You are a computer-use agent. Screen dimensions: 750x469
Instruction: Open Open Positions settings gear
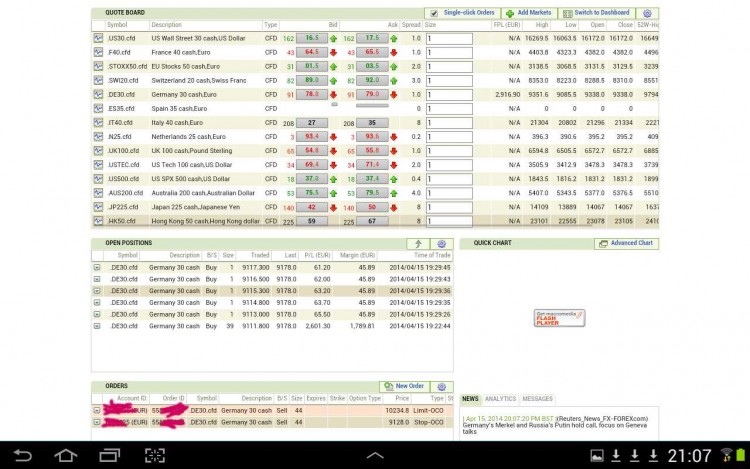click(x=441, y=244)
